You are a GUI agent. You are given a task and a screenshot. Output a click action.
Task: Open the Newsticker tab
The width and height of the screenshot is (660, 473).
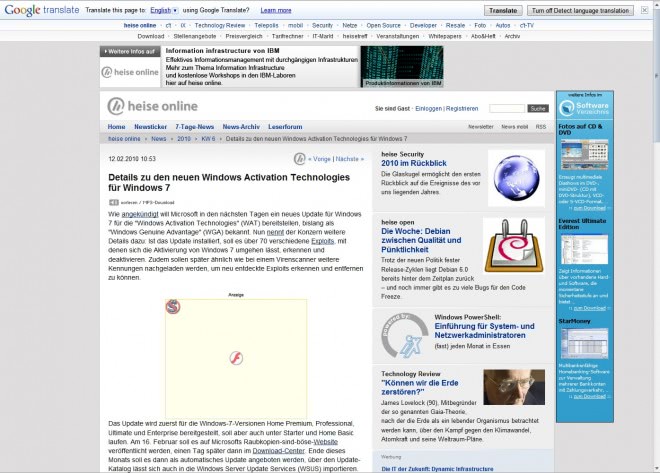click(150, 127)
